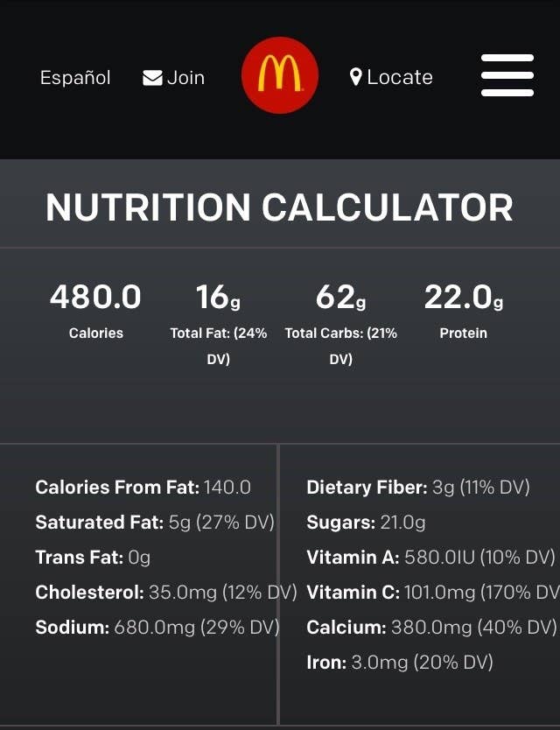Click the Sodium 680.0mg row

[x=157, y=627]
